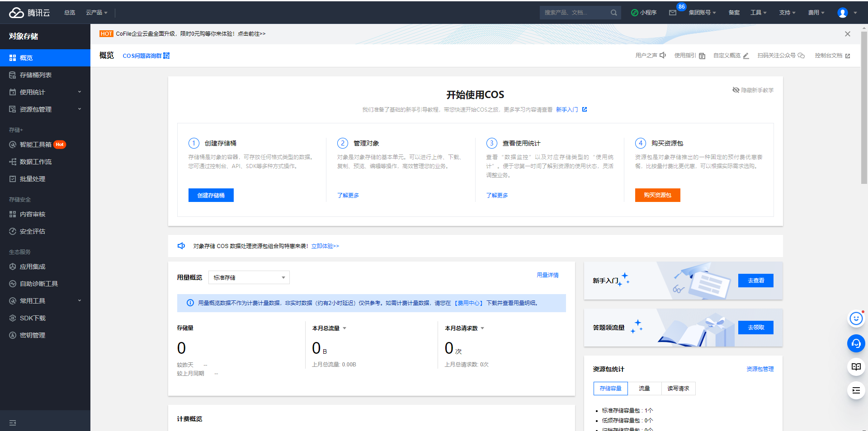868x431 pixels.
Task: Close the CoFile promotion banner
Action: coord(848,34)
